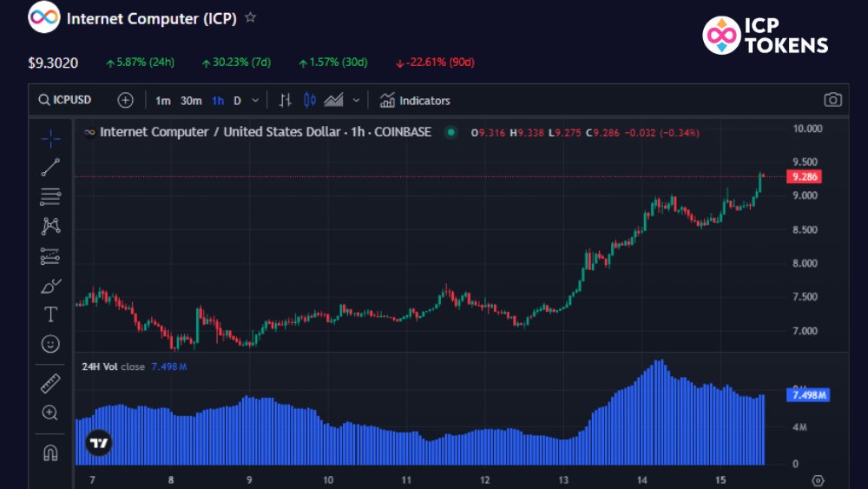Take a chart snapshot with camera icon
The height and width of the screenshot is (489, 868).
click(x=832, y=100)
